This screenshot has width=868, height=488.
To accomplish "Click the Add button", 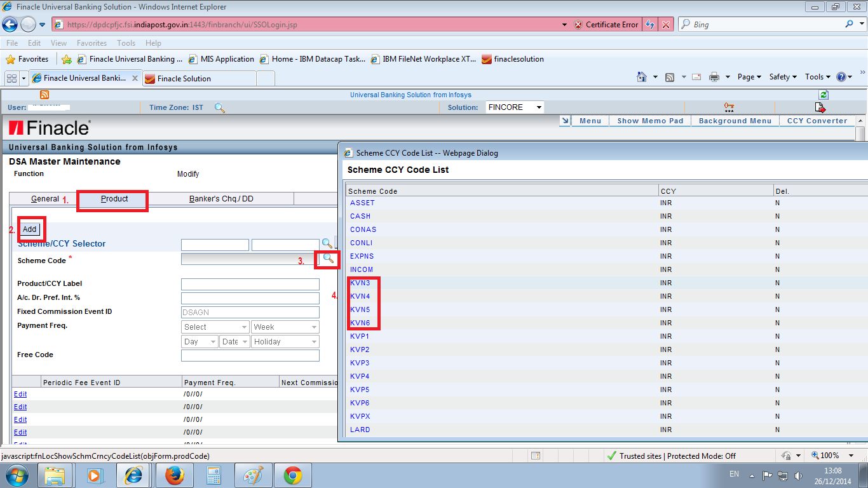I will pos(29,229).
